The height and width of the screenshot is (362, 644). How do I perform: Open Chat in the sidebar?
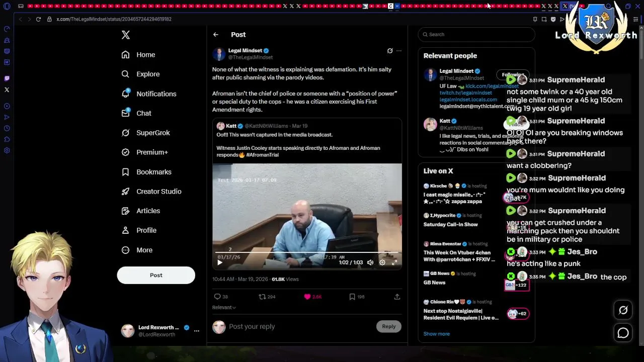tap(136, 113)
